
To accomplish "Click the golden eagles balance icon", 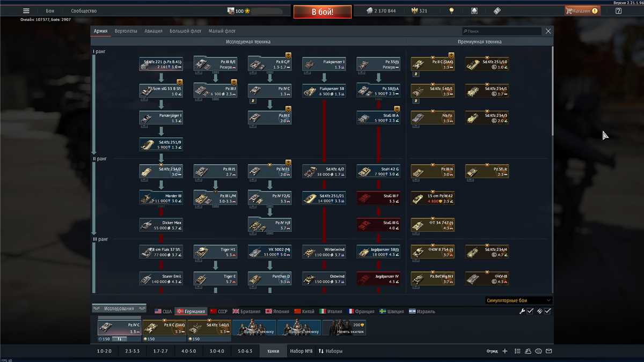I will point(414,11).
